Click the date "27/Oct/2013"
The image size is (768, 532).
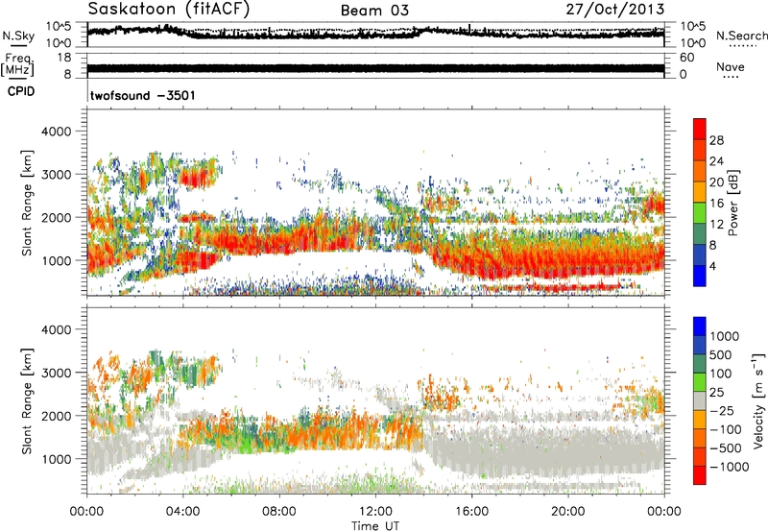point(615,9)
